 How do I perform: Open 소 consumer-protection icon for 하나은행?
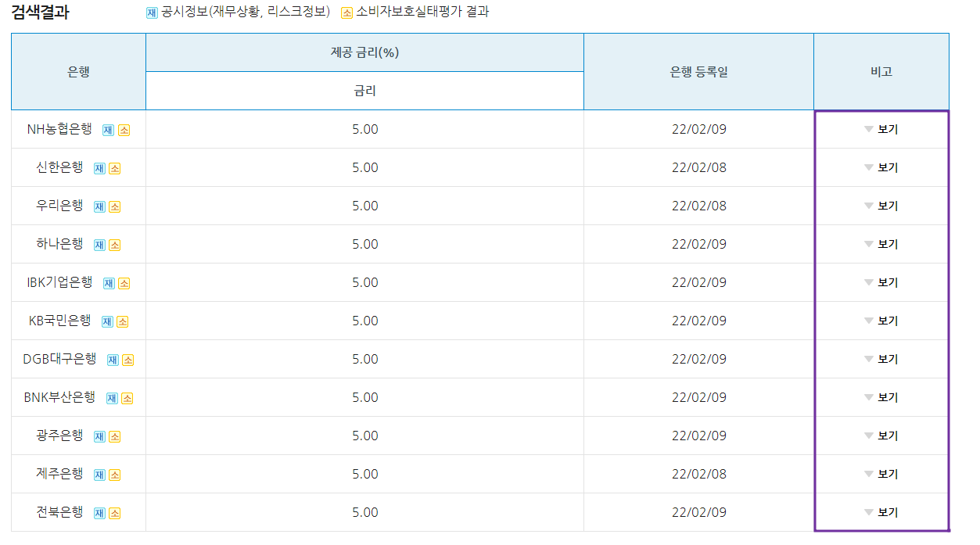(114, 245)
